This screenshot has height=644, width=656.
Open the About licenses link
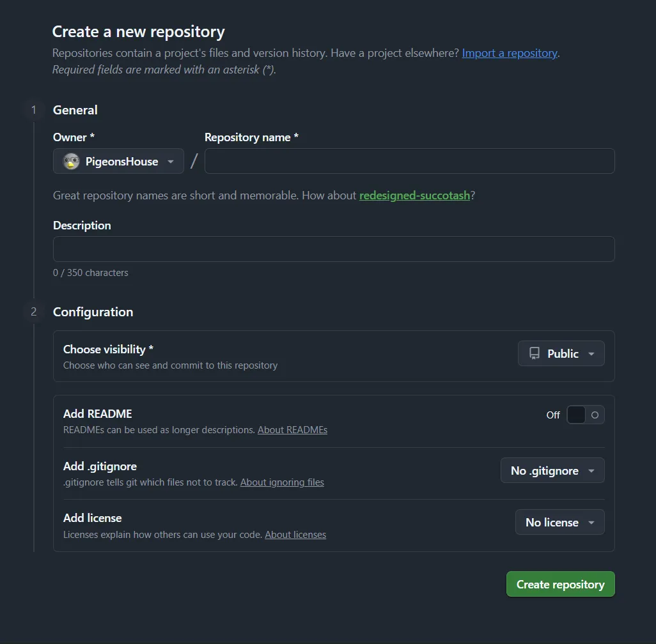(x=295, y=535)
